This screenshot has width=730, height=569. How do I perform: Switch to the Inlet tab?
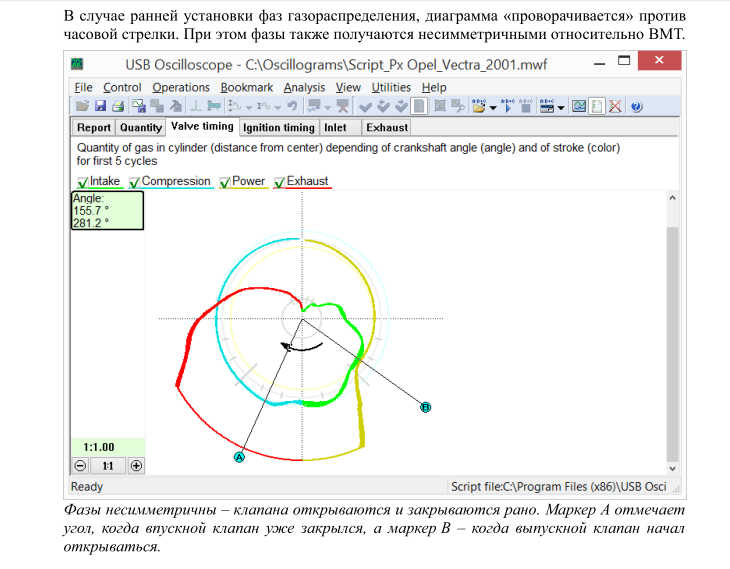pos(340,128)
